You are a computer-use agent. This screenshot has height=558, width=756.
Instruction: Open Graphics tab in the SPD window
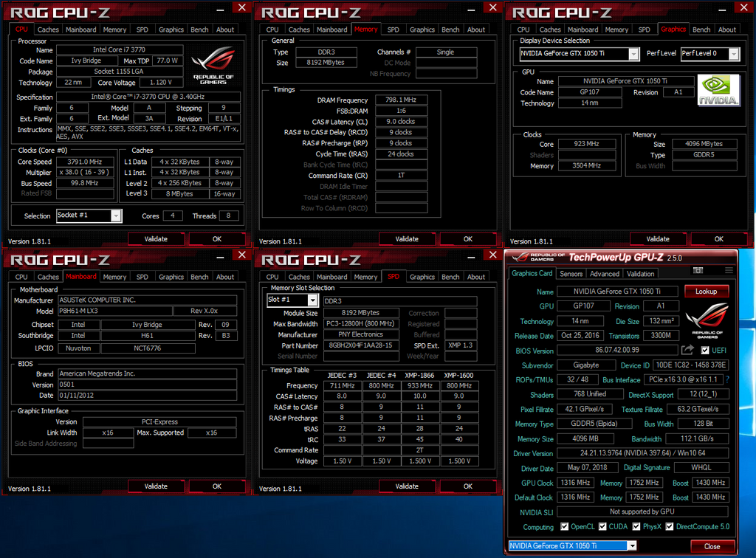pyautogui.click(x=422, y=277)
